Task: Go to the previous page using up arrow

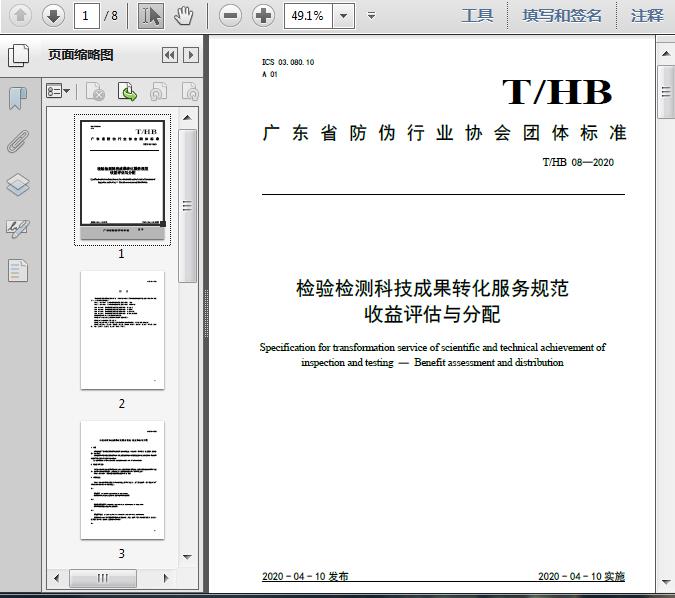Action: (21, 15)
